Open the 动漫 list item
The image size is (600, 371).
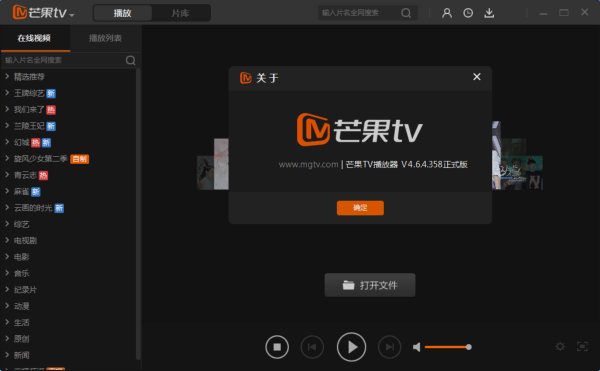[x=21, y=306]
